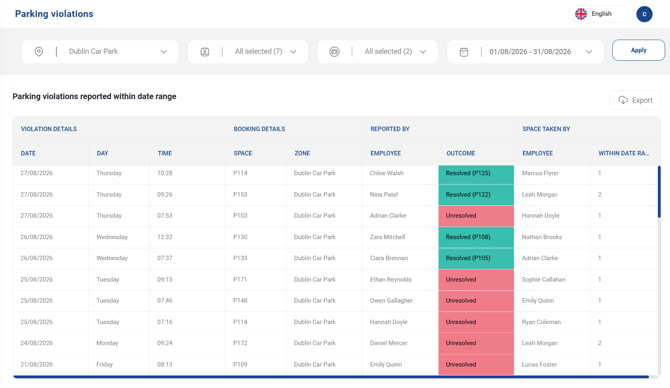
Task: Click the vertical table scrollbar
Action: coord(659,191)
